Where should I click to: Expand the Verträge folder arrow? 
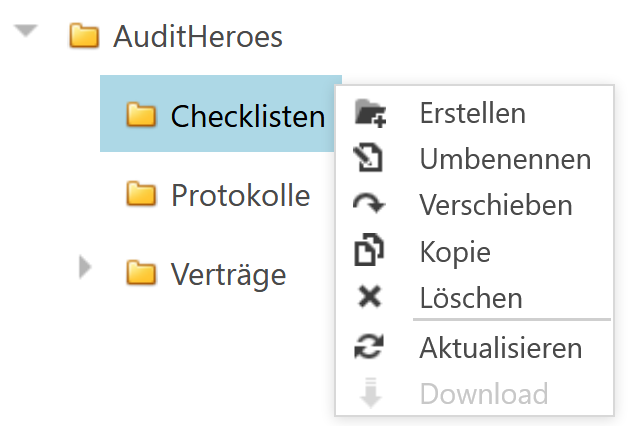(x=84, y=267)
